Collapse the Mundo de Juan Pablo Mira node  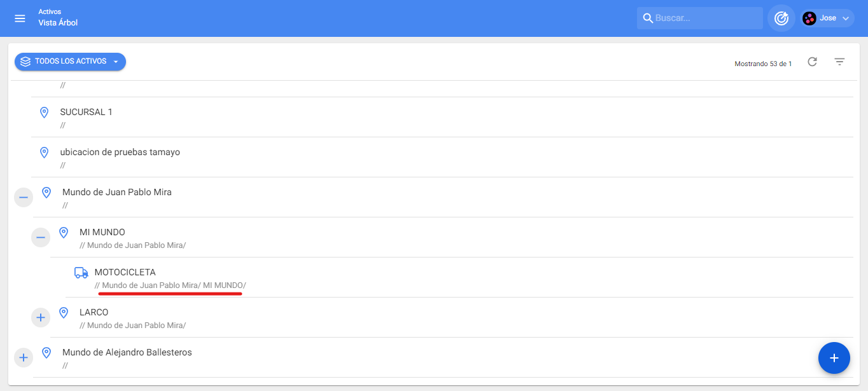pyautogui.click(x=24, y=198)
